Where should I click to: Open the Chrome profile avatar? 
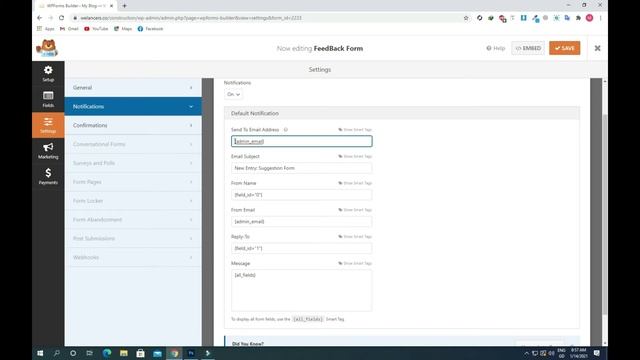point(589,18)
